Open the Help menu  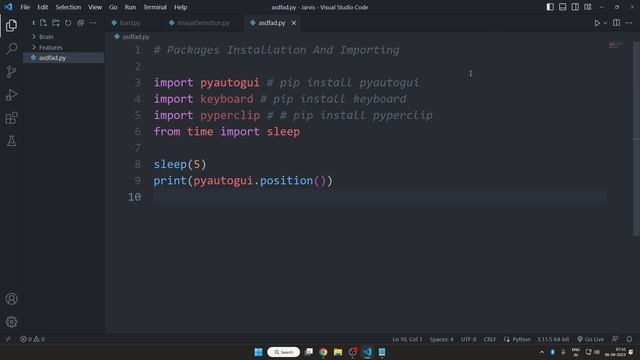pyautogui.click(x=180, y=7)
